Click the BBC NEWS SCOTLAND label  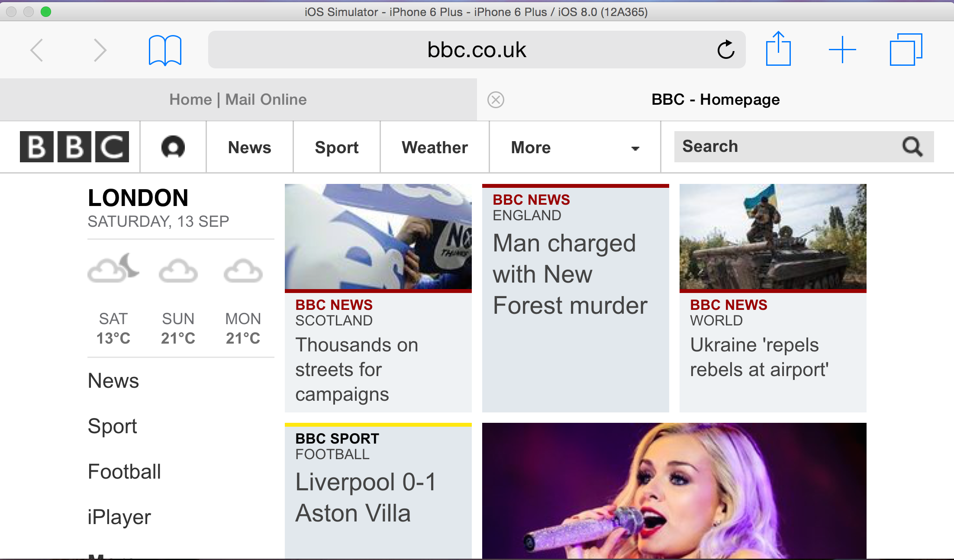click(x=334, y=312)
